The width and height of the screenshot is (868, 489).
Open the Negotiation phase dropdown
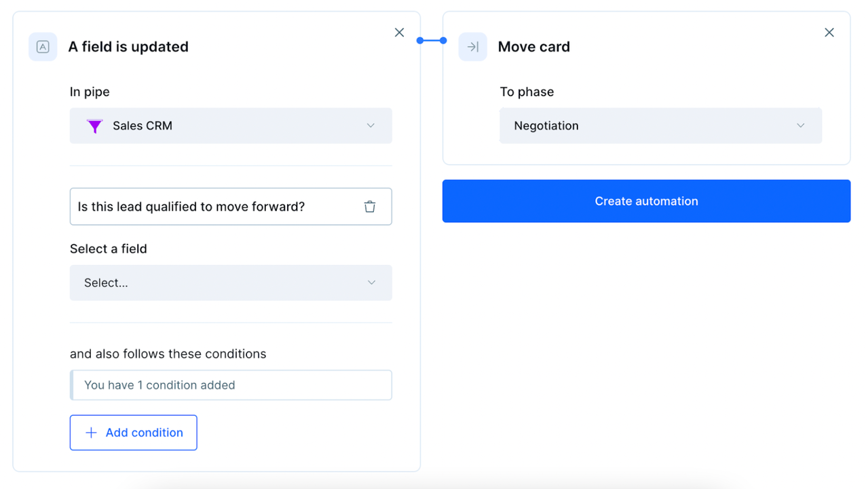[x=660, y=126]
